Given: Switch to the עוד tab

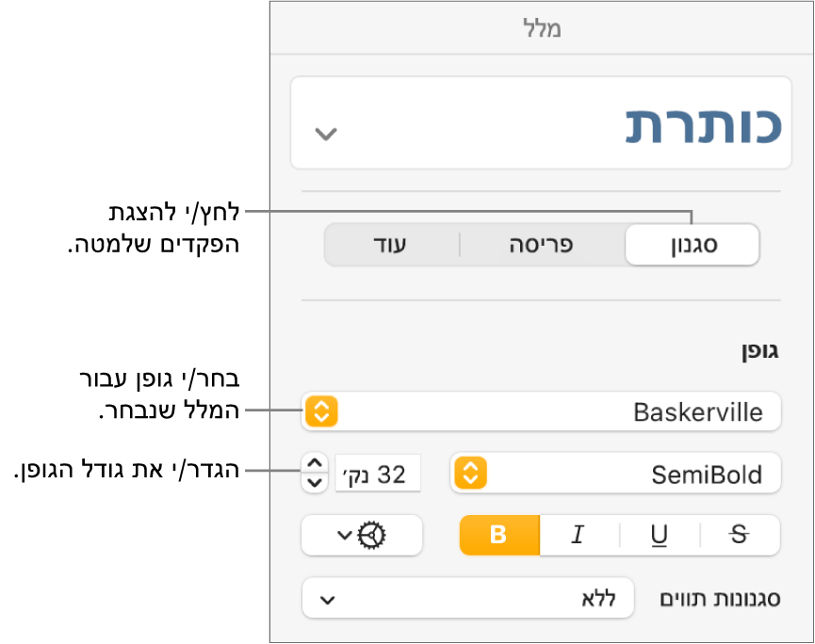Looking at the screenshot, I should coord(392,246).
